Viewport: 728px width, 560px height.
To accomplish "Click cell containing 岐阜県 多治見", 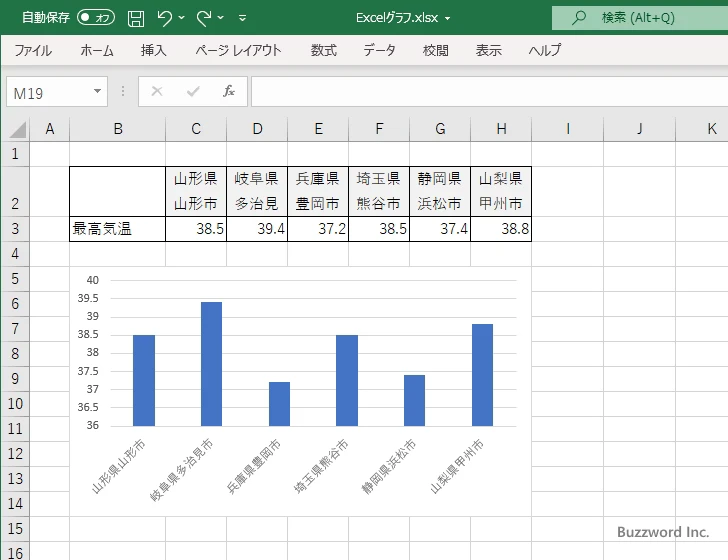I will click(x=257, y=191).
